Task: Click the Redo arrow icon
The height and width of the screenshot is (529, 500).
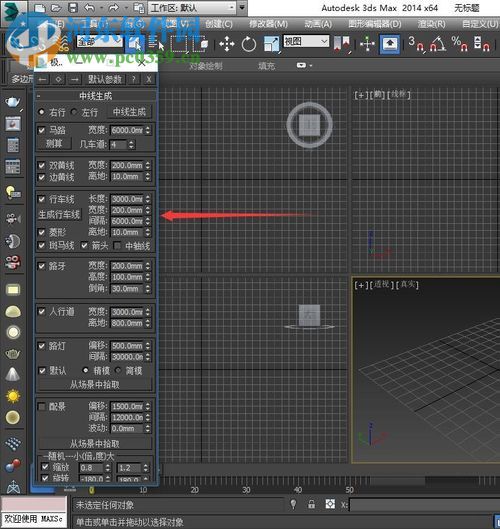Action: tap(114, 8)
